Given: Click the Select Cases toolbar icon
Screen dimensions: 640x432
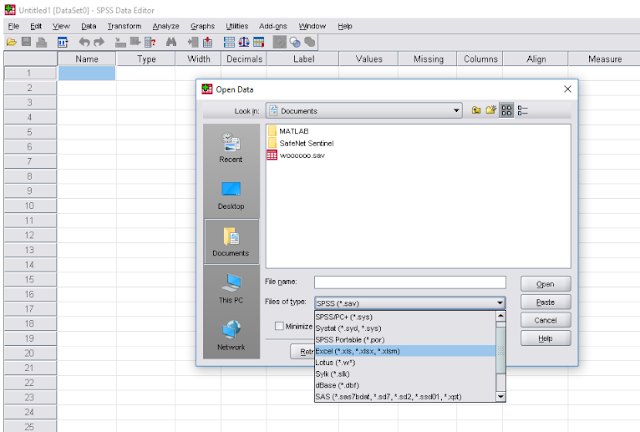Looking at the screenshot, I should click(259, 42).
